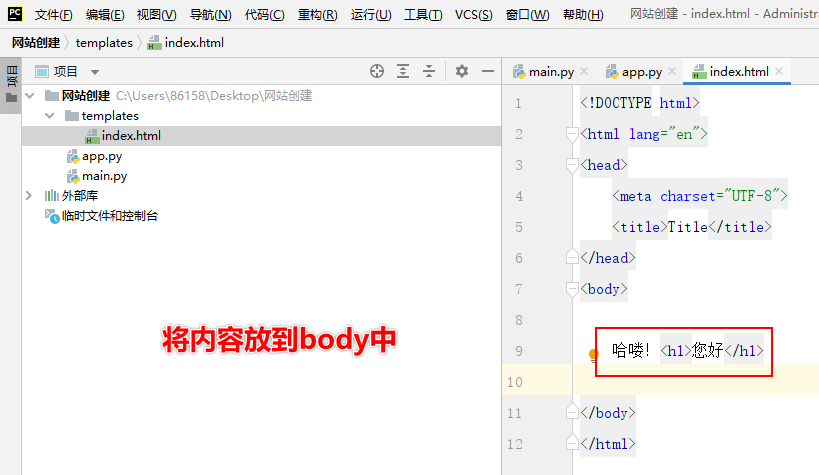The height and width of the screenshot is (475, 819).
Task: Switch to the main.py editor tab
Action: tap(551, 72)
